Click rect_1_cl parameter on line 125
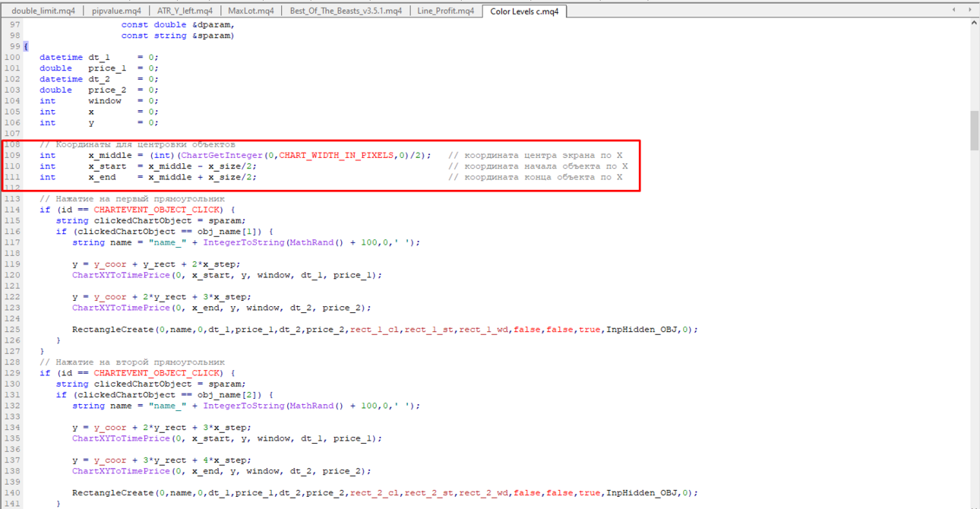The image size is (980, 509). pos(374,330)
